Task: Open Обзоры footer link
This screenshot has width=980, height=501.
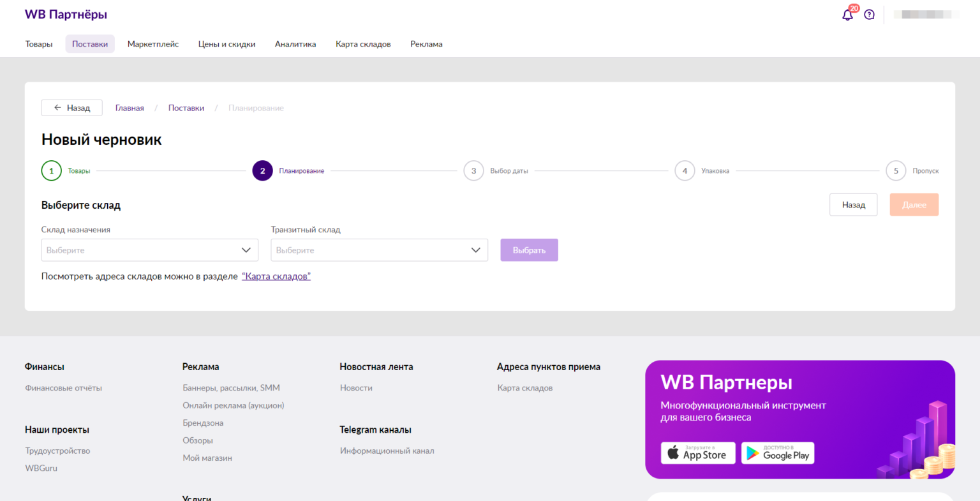Action: pos(198,440)
